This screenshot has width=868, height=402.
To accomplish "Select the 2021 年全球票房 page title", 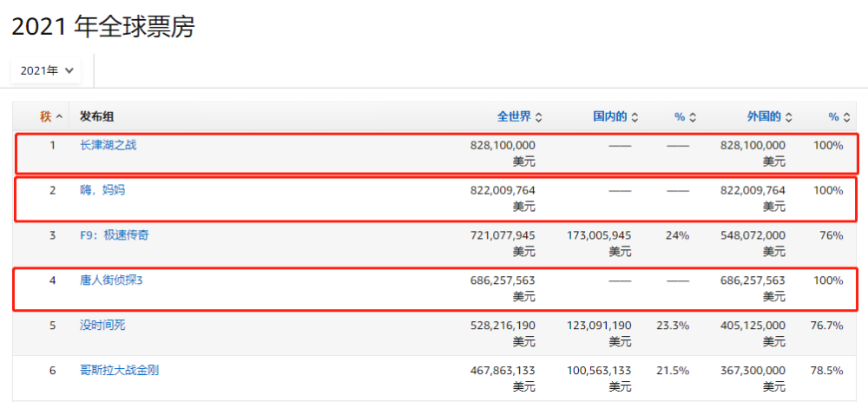I will pyautogui.click(x=103, y=27).
